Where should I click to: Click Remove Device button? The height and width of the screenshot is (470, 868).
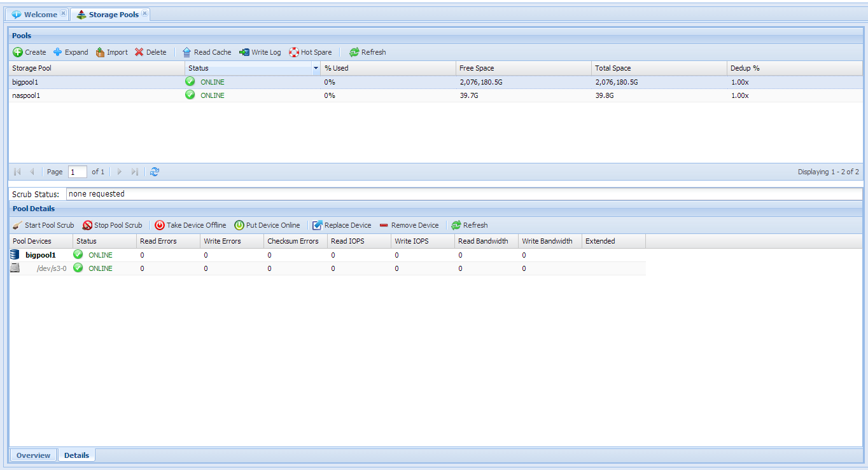point(409,225)
